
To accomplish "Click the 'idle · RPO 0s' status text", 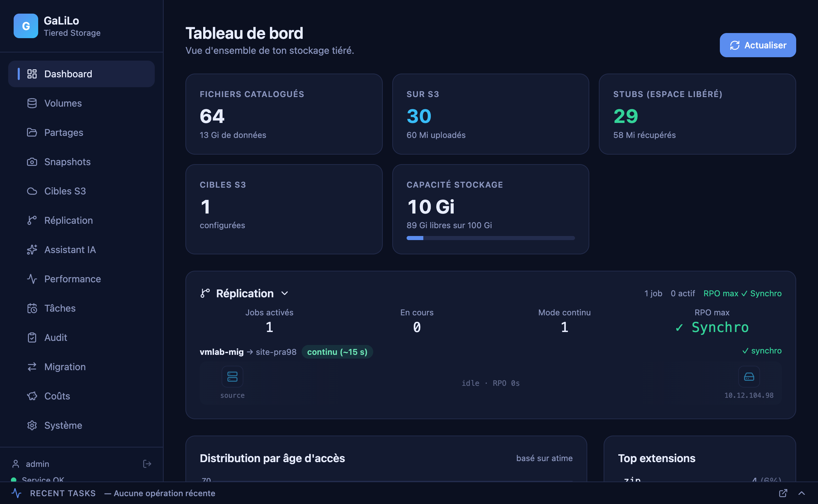I will [490, 383].
